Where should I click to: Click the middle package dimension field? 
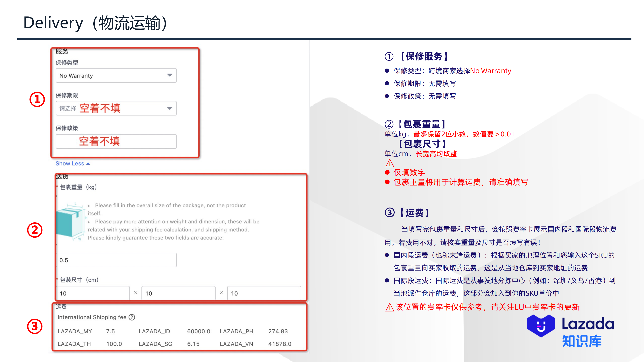click(178, 293)
